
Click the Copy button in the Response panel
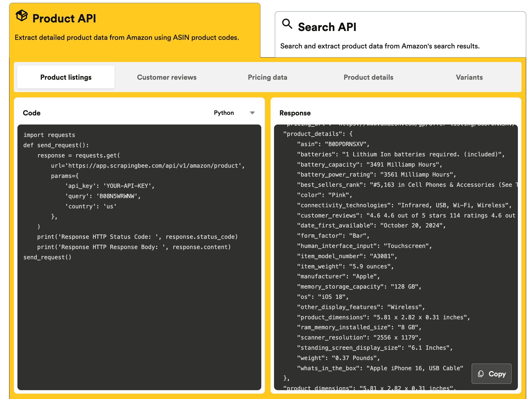point(491,374)
